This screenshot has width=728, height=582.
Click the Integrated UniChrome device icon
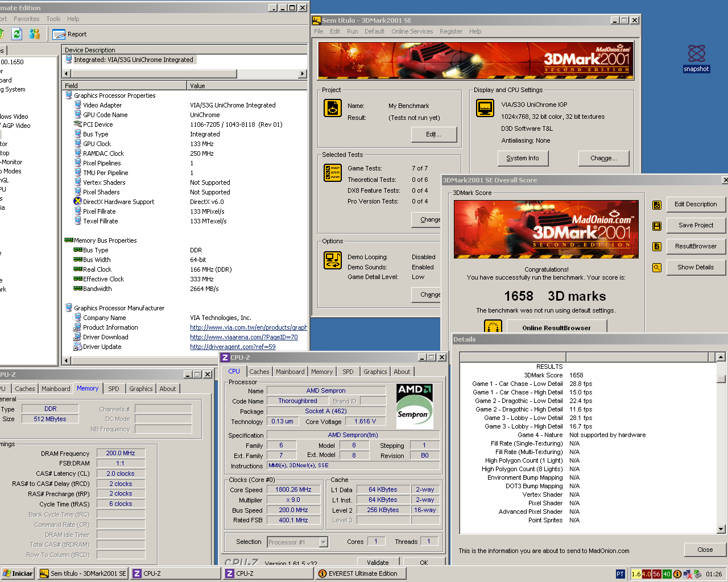[69, 59]
